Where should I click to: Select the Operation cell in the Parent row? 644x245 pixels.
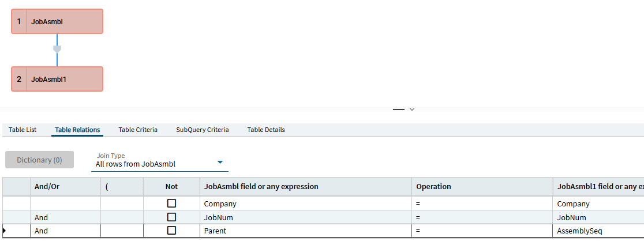pos(482,231)
